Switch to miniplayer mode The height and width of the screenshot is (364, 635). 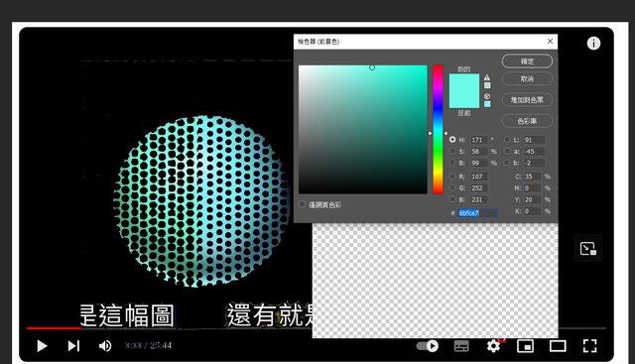pyautogui.click(x=525, y=346)
